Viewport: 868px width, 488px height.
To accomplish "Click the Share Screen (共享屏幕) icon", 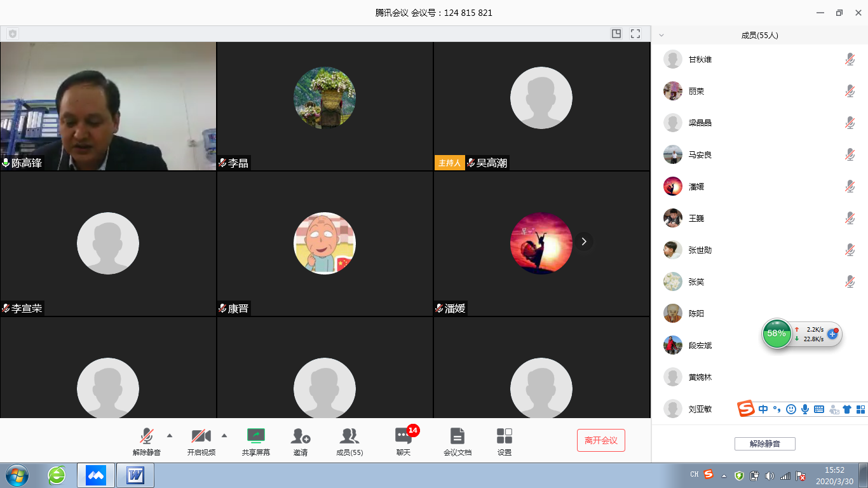I will coord(255,436).
